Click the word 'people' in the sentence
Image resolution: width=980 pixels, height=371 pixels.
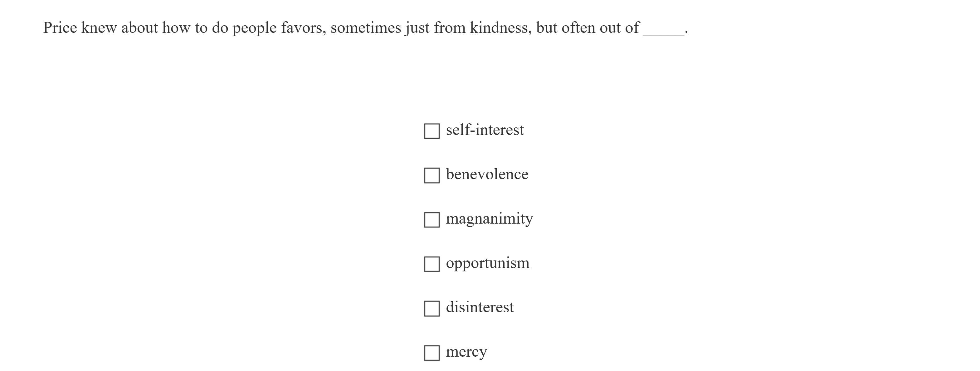[254, 28]
